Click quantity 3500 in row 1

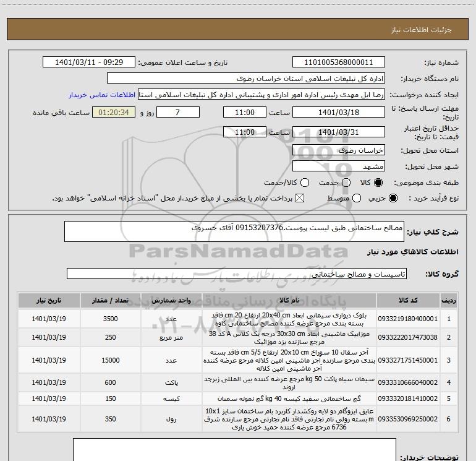[110, 319]
